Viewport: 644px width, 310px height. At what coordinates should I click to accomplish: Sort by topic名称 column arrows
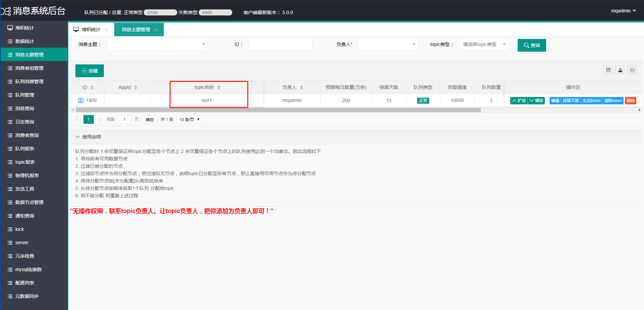click(x=219, y=87)
